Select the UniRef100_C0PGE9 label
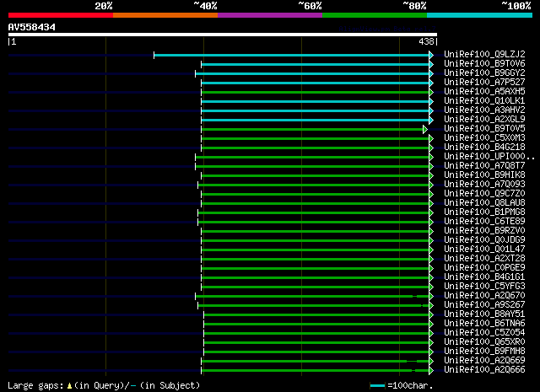Viewport: 540px width, 392px height. 484,268
